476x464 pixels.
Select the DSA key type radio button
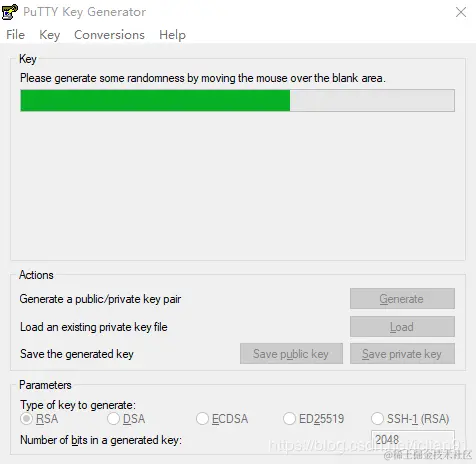113,418
